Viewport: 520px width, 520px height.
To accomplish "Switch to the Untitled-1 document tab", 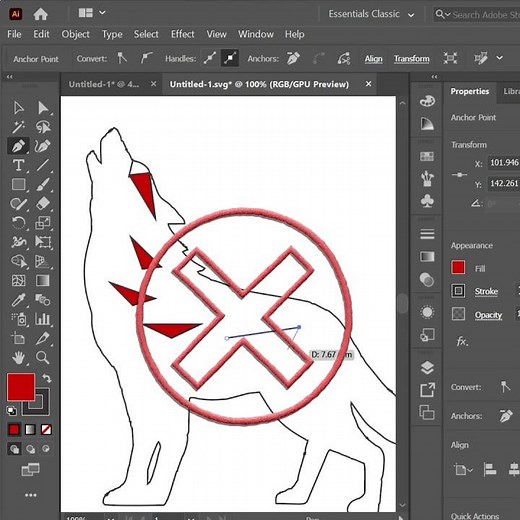I will 104,84.
